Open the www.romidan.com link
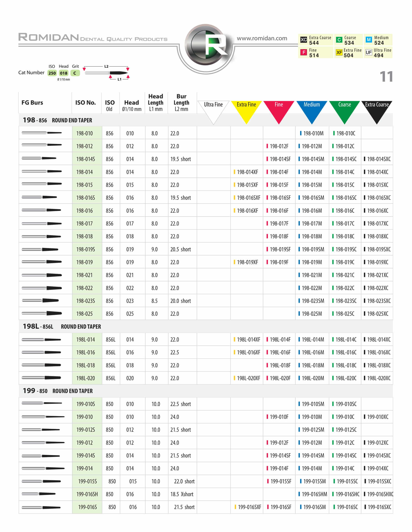412x532 pixels. click(262, 38)
